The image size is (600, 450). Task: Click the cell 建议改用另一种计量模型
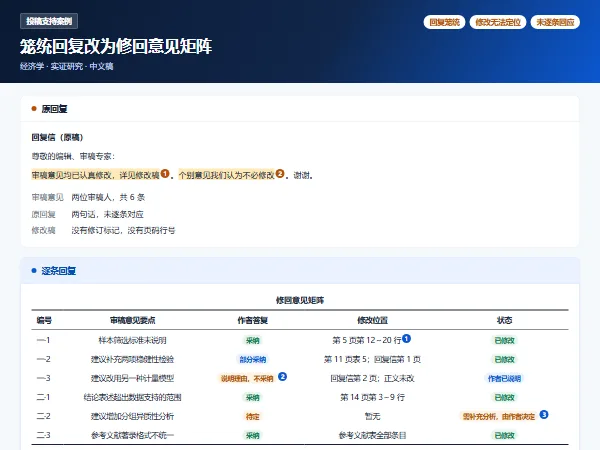(132, 378)
